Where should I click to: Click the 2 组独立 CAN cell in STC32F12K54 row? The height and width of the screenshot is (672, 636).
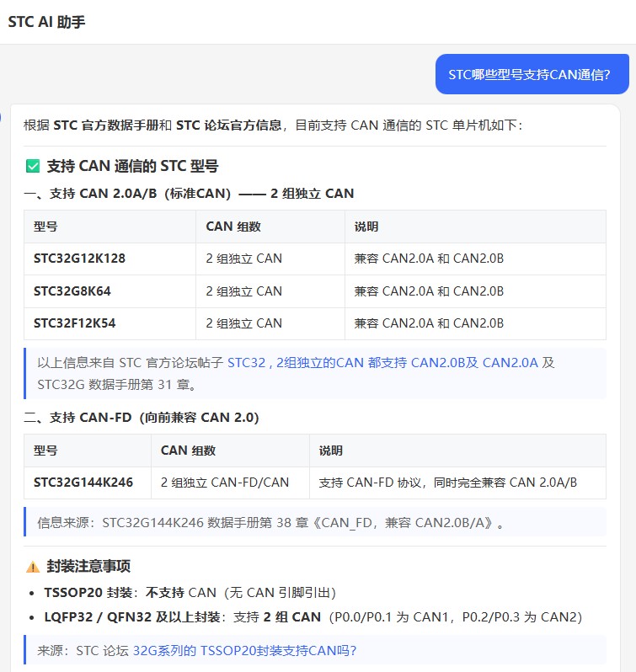click(x=270, y=323)
